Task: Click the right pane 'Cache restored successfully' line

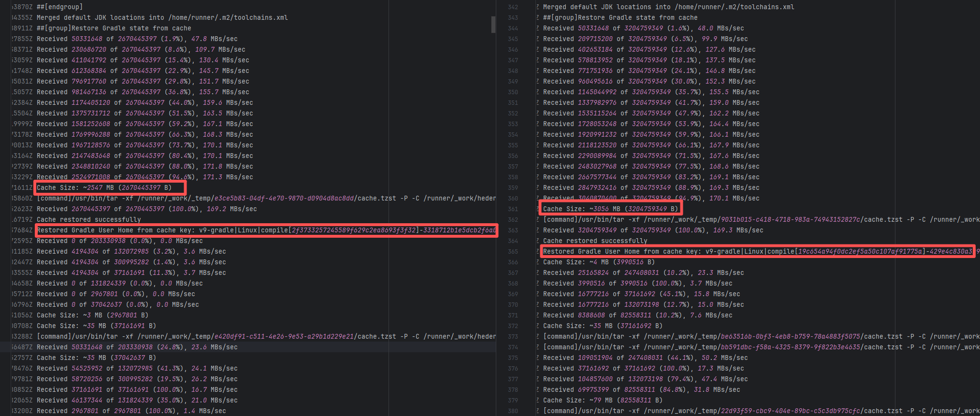Action: point(595,241)
